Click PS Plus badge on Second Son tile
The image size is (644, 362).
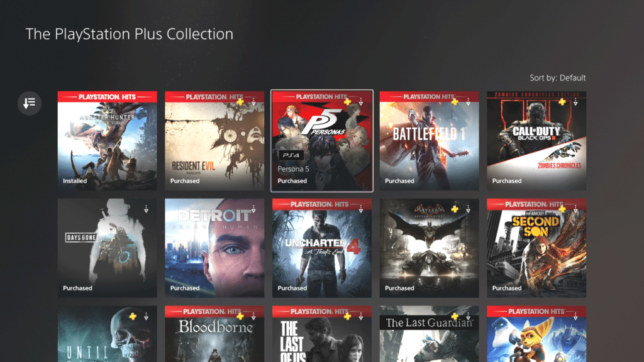click(x=562, y=209)
